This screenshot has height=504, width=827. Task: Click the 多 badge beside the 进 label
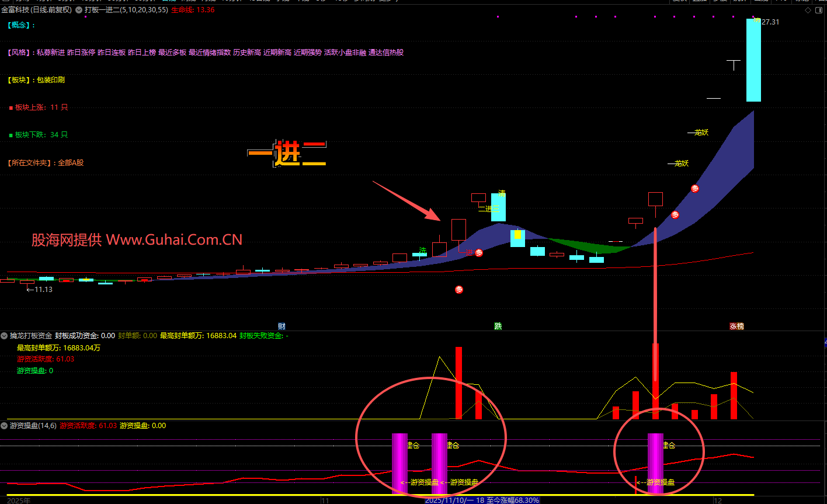(x=479, y=253)
